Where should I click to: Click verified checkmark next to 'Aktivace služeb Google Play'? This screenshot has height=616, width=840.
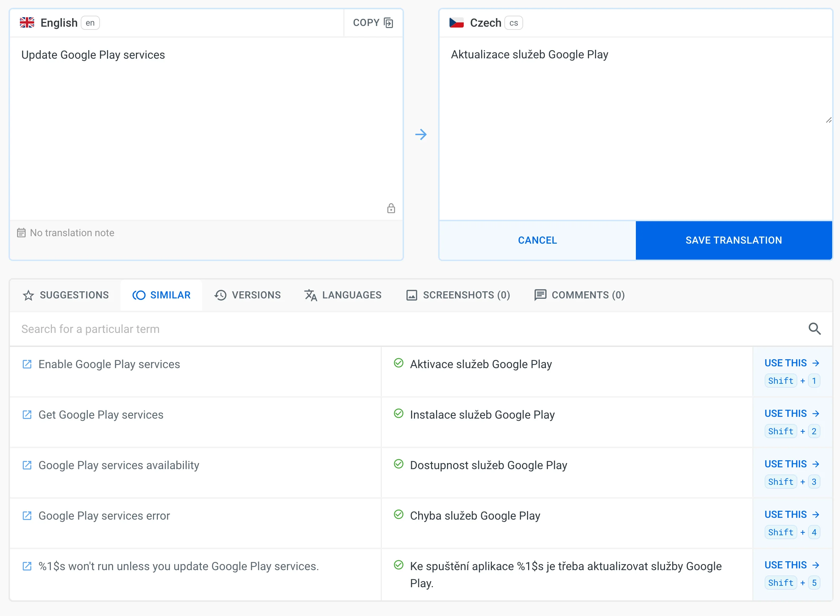point(399,363)
